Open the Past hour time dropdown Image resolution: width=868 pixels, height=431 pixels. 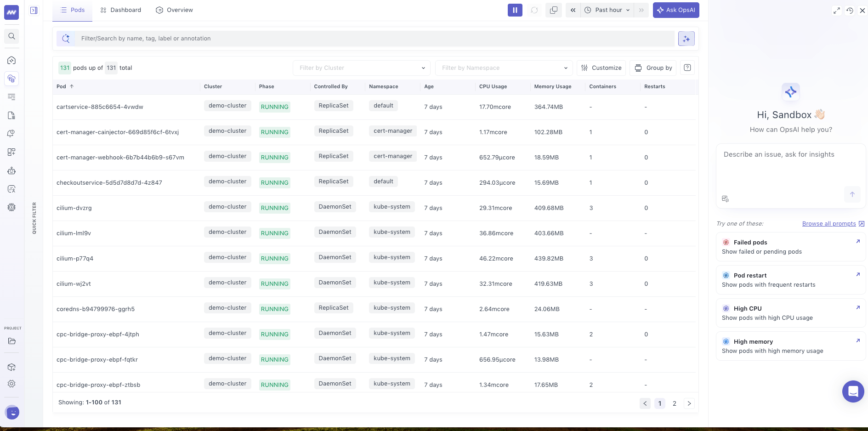point(607,10)
